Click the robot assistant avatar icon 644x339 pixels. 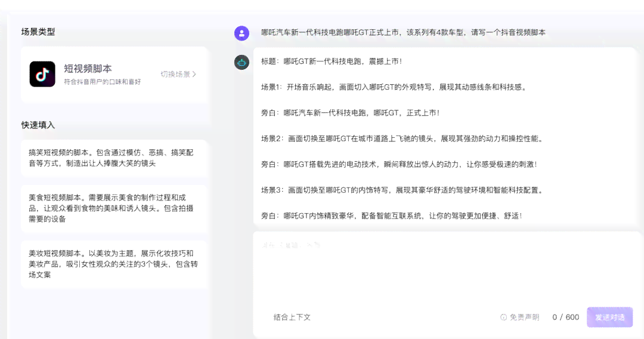242,63
